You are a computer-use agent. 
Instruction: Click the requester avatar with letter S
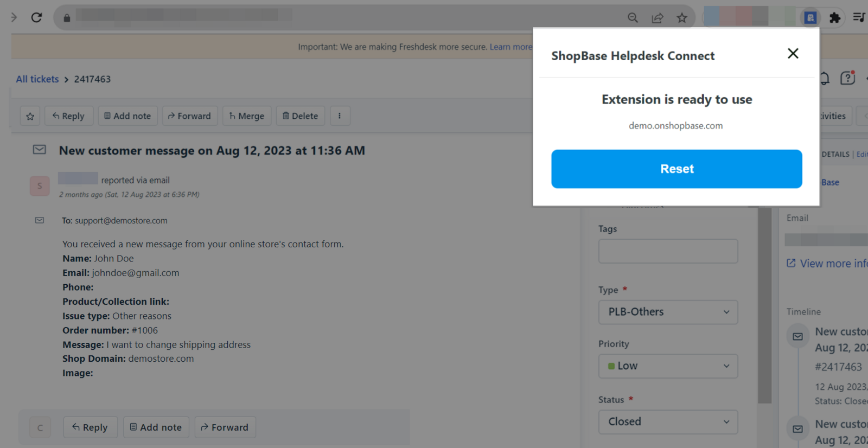(40, 186)
